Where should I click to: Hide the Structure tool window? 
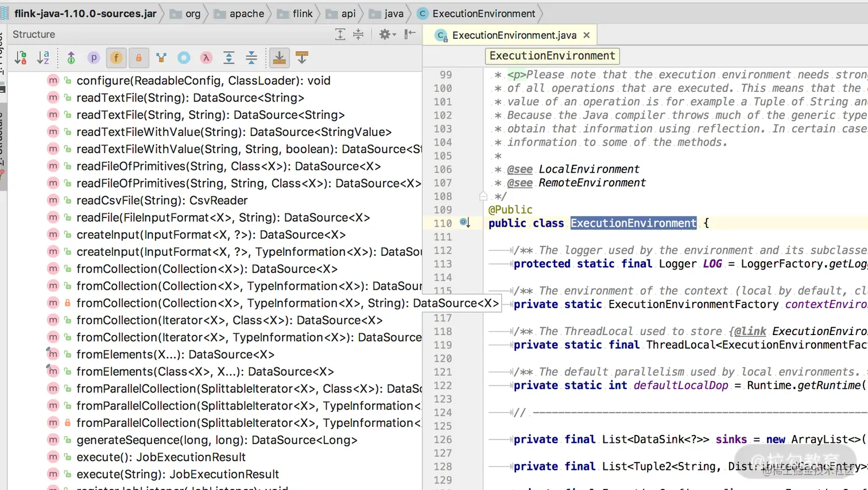point(410,34)
